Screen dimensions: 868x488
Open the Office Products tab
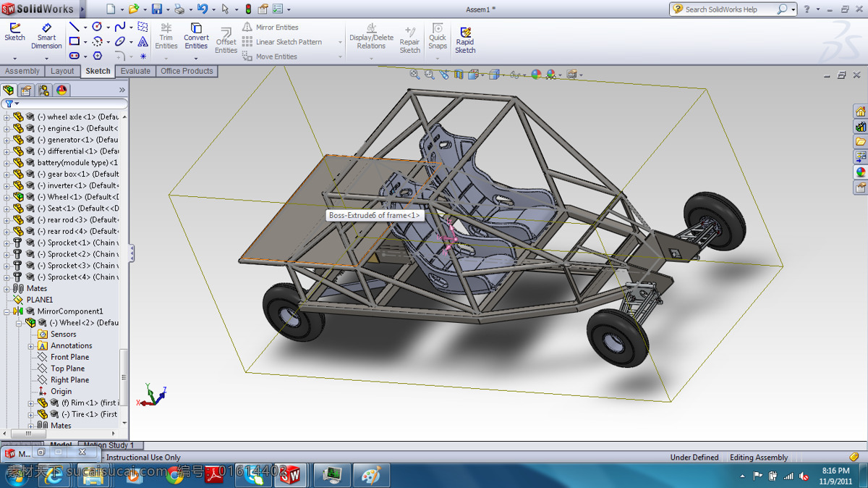click(187, 71)
